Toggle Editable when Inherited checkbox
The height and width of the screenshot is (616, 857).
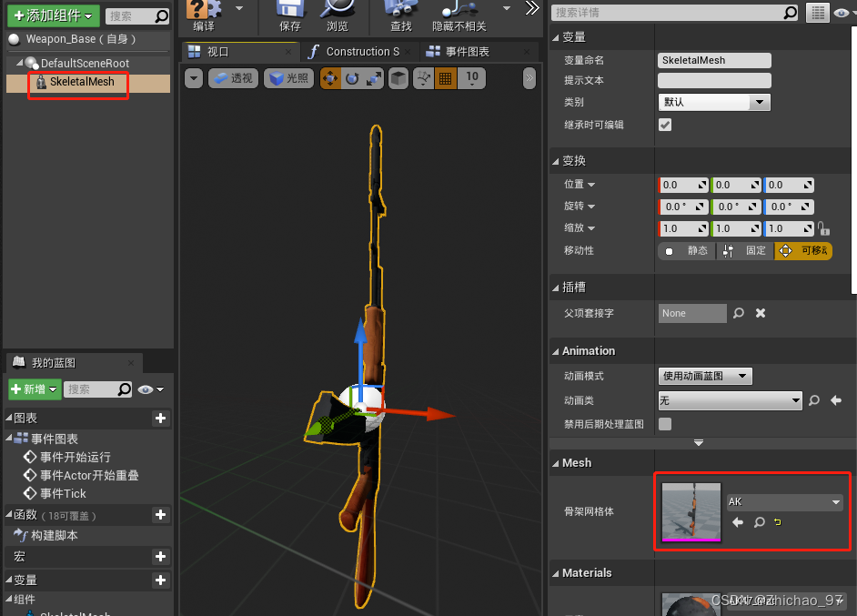click(665, 126)
